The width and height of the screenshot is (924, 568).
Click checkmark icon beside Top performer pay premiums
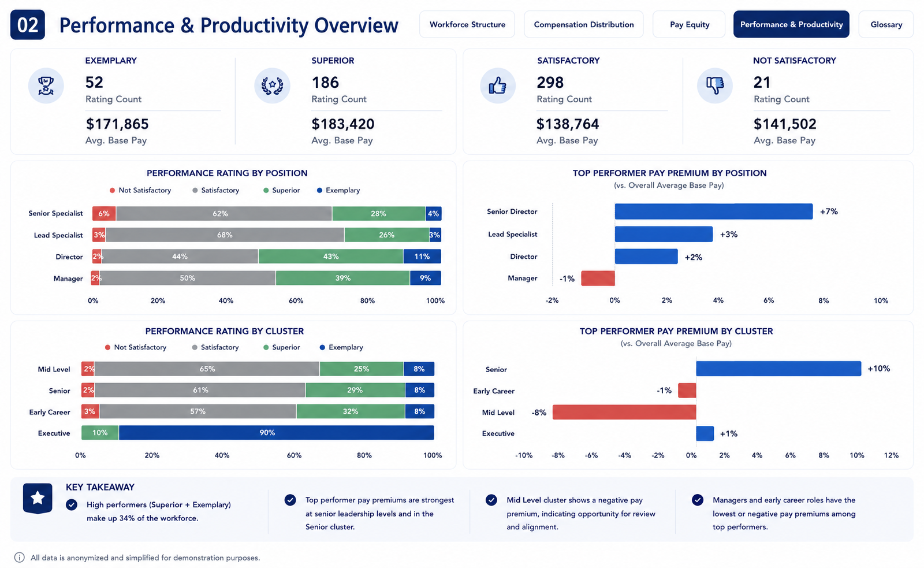[290, 500]
